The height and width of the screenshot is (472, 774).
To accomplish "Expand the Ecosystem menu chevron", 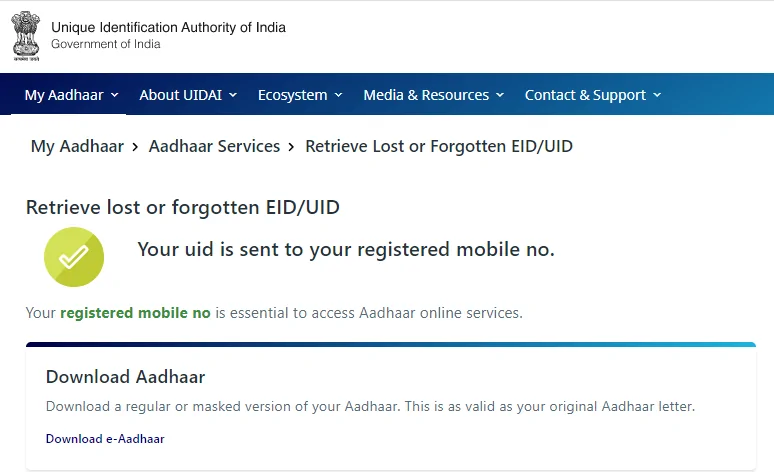I will [338, 95].
